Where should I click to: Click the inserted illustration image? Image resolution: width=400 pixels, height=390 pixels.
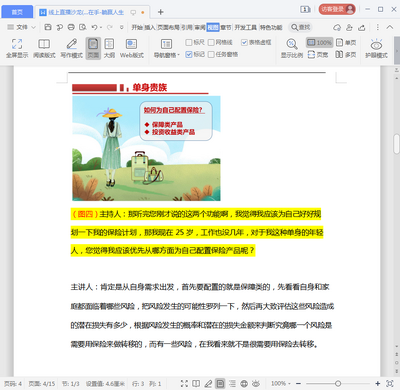[146, 148]
